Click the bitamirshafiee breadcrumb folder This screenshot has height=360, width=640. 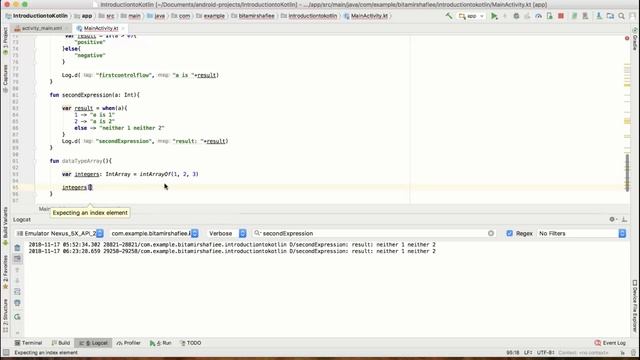pyautogui.click(x=253, y=16)
